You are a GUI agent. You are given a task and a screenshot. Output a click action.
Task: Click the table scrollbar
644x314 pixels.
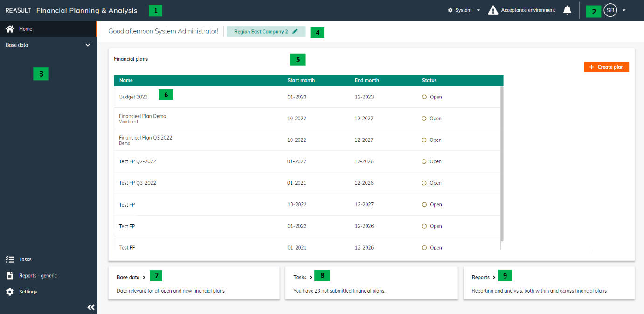click(501, 163)
